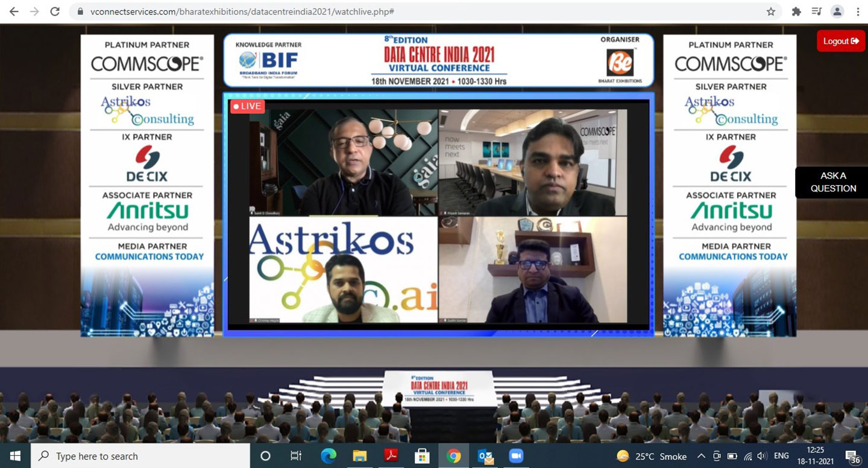Open Microsoft Store from the taskbar

click(422, 456)
